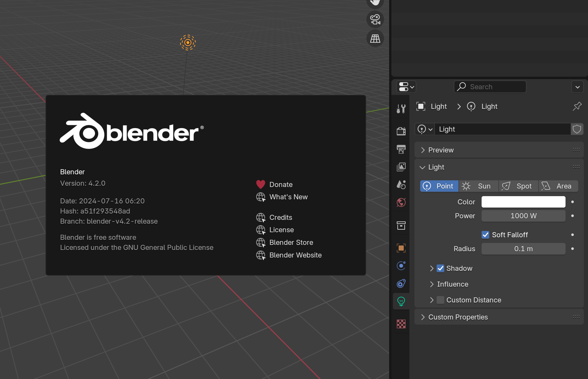The height and width of the screenshot is (379, 588).
Task: Click the 'Branch: blender-v4.2-release' text
Action: coord(109,221)
